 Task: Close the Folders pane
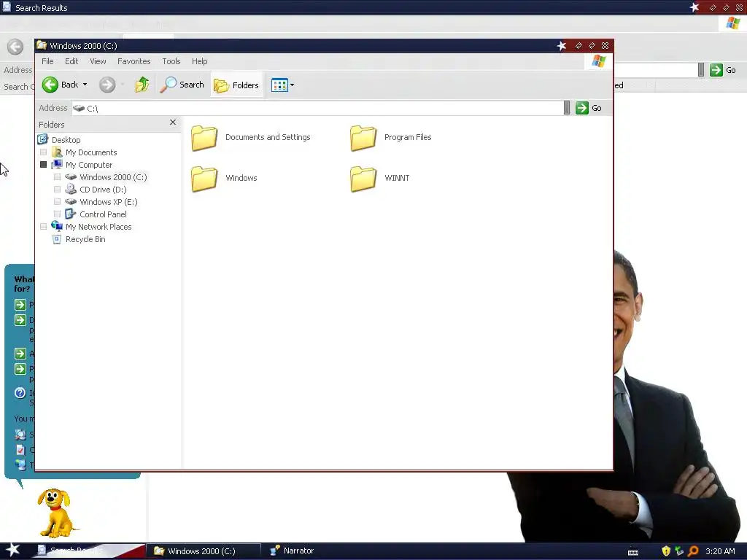173,122
